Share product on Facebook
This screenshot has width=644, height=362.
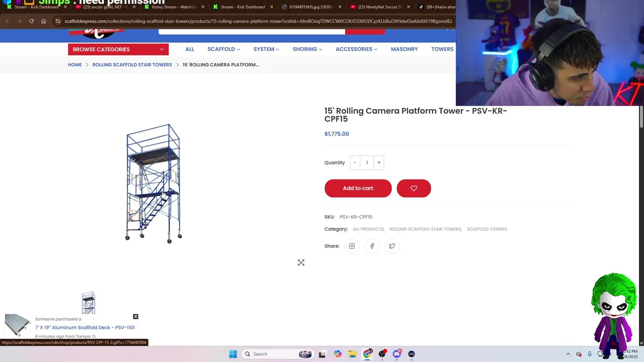pyautogui.click(x=372, y=246)
